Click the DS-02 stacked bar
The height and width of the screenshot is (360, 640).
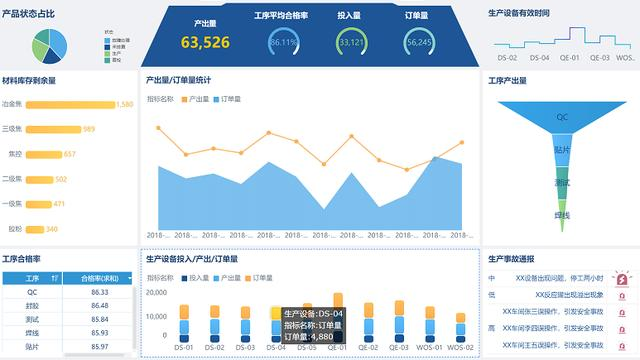[215, 324]
